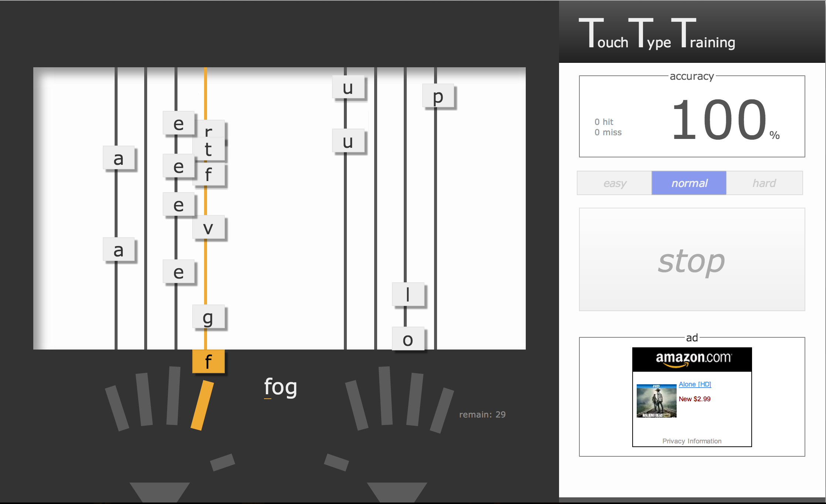This screenshot has height=504, width=826.
Task: Select the normal difficulty level
Action: point(689,183)
